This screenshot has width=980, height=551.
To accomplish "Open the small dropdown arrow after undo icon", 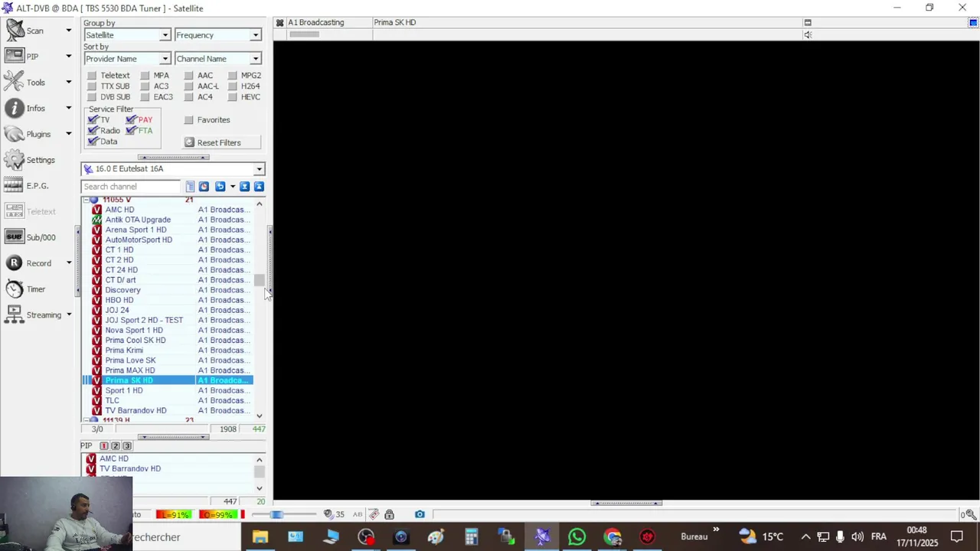I will coord(233,187).
